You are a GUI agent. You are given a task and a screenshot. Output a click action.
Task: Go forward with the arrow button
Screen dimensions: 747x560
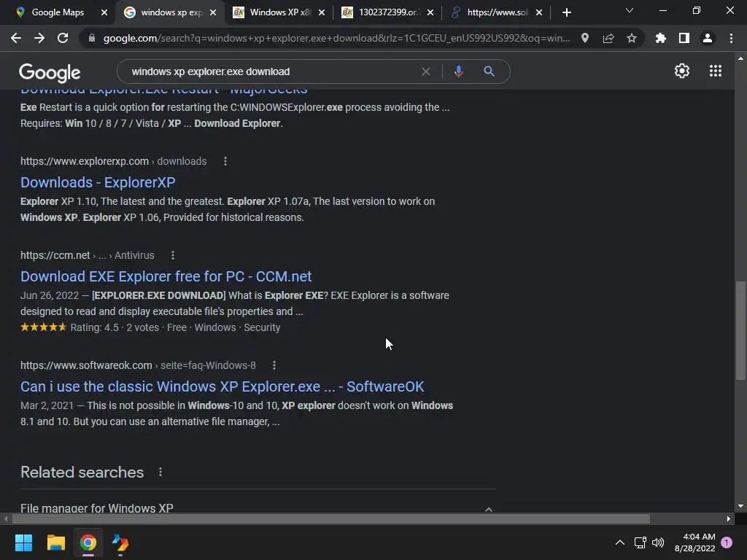tap(39, 38)
